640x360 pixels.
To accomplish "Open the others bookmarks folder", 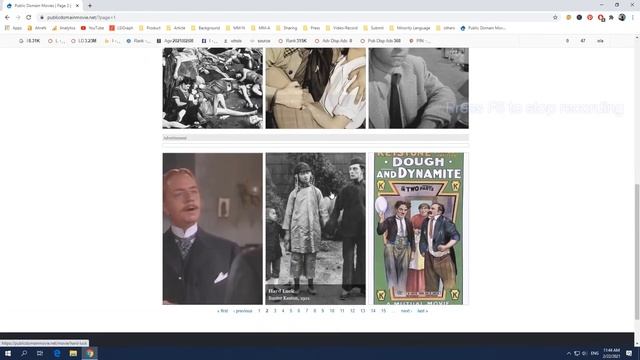I will click(445, 28).
